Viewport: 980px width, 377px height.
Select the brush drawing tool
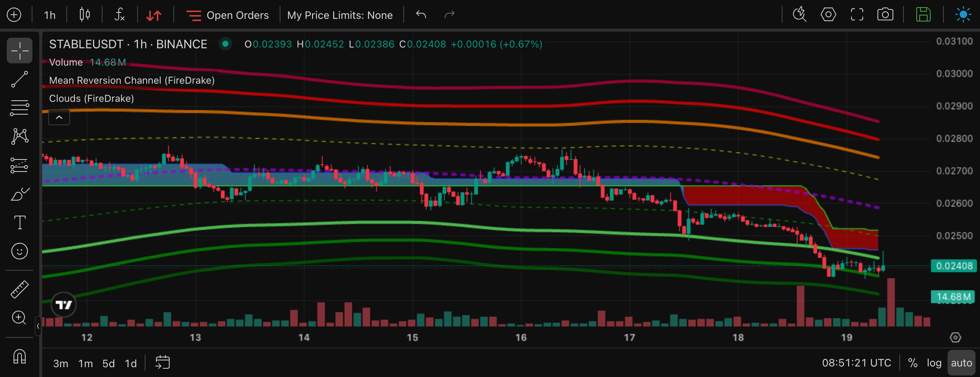tap(19, 194)
